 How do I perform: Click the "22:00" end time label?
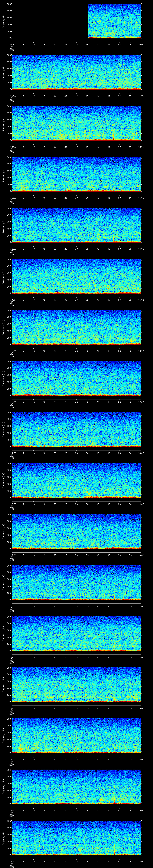[141, 657]
